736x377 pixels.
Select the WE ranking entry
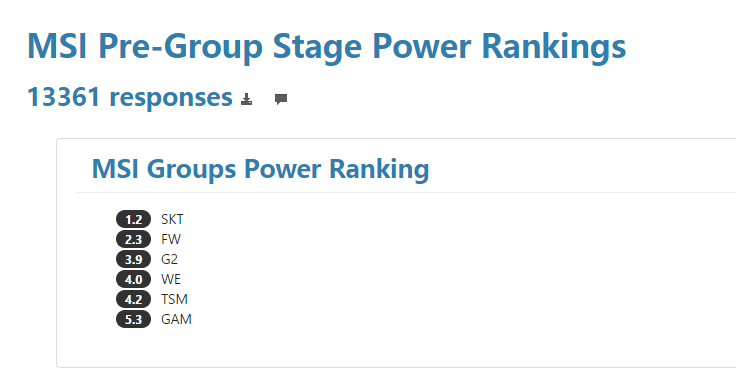point(171,279)
